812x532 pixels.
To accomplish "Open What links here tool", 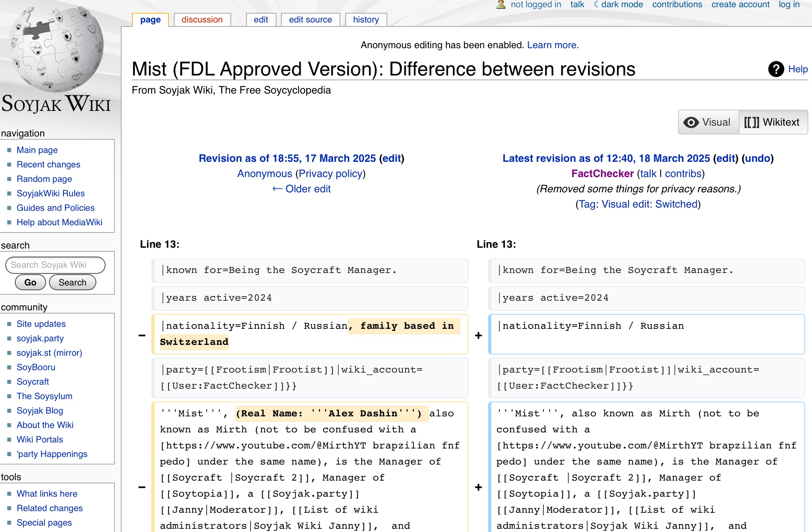I will tap(47, 493).
